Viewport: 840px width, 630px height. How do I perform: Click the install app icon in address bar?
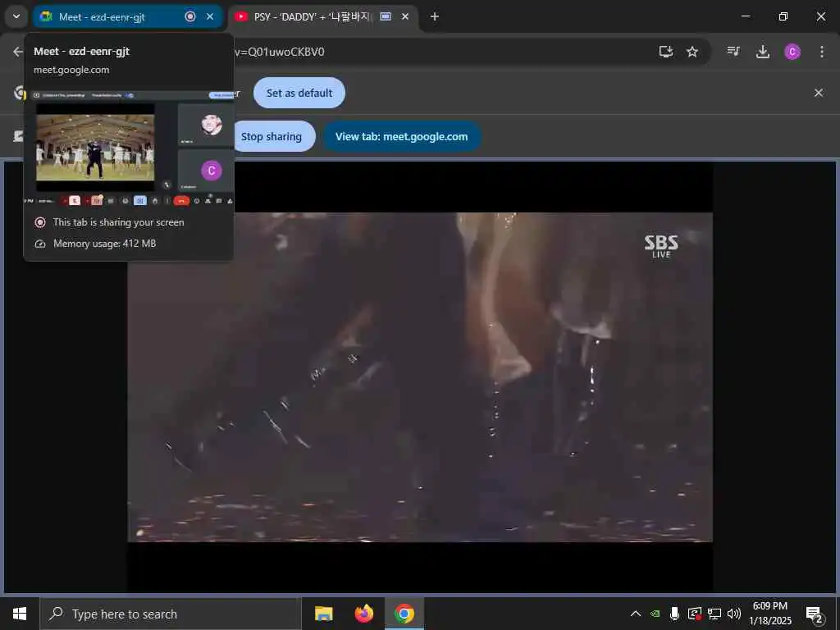pos(666,52)
